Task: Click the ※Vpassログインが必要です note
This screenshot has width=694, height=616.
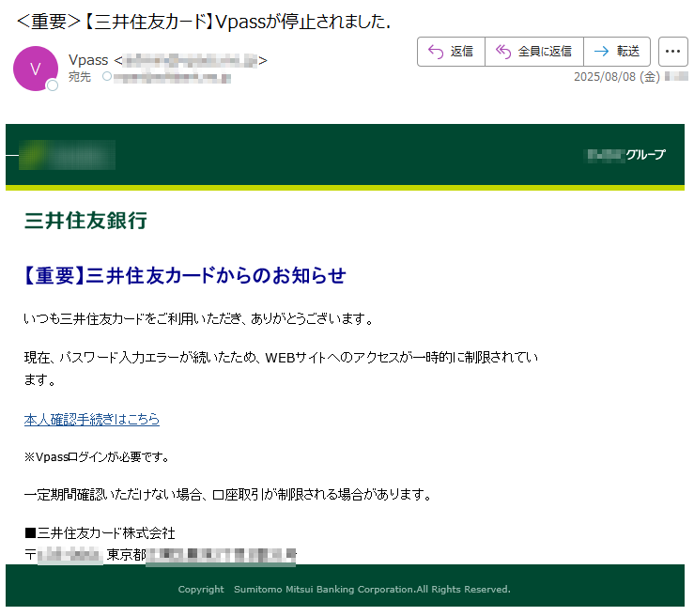Action: [97, 456]
